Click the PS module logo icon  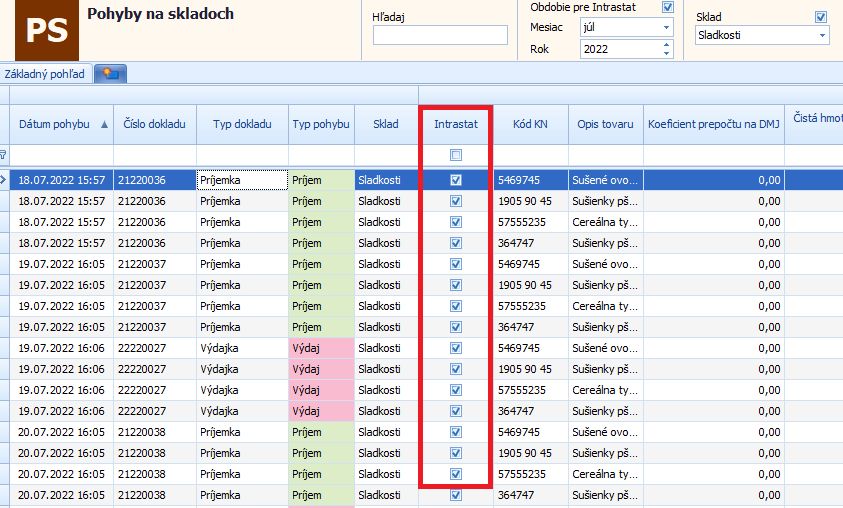(47, 30)
